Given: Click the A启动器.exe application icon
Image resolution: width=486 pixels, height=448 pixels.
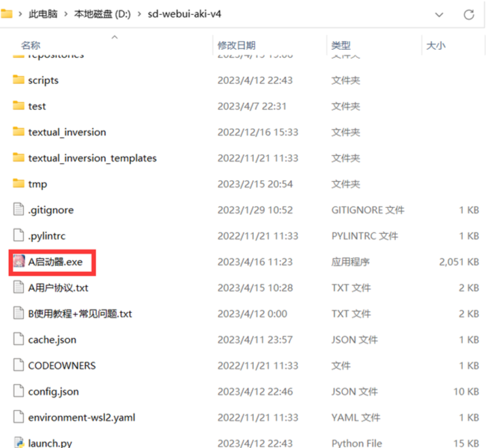Looking at the screenshot, I should 18,261.
